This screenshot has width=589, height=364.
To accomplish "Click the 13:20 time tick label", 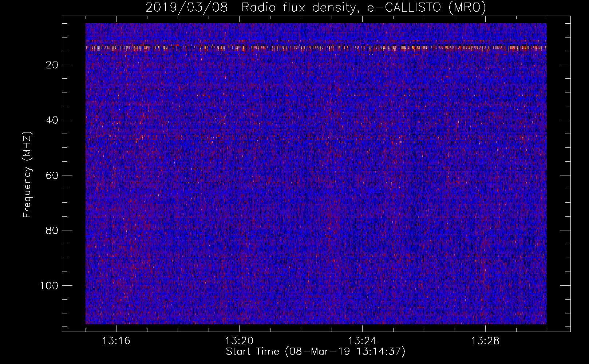I will click(239, 341).
